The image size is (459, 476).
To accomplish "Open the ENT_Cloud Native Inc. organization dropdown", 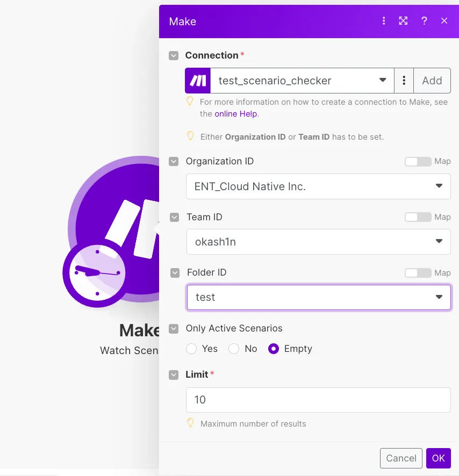I will tap(318, 186).
